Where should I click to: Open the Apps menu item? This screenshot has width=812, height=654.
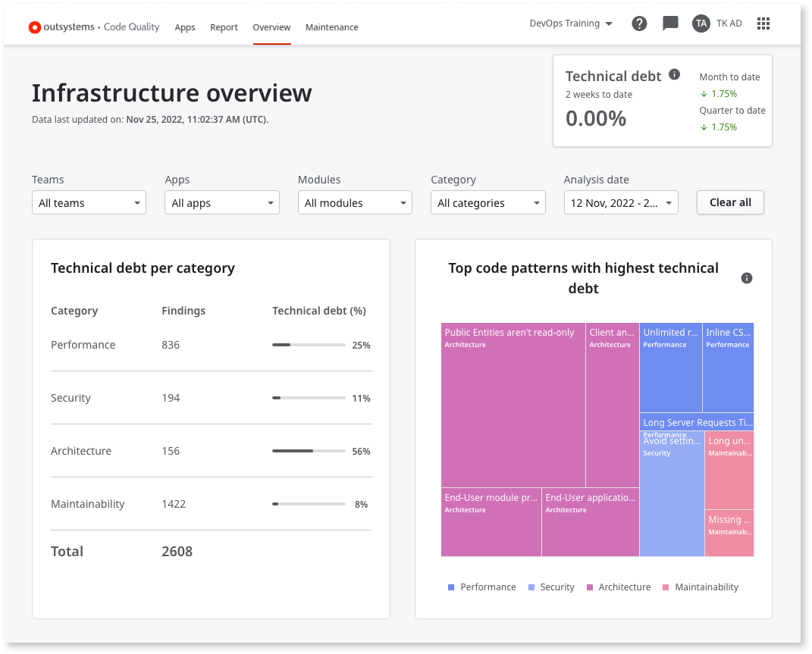(x=185, y=27)
